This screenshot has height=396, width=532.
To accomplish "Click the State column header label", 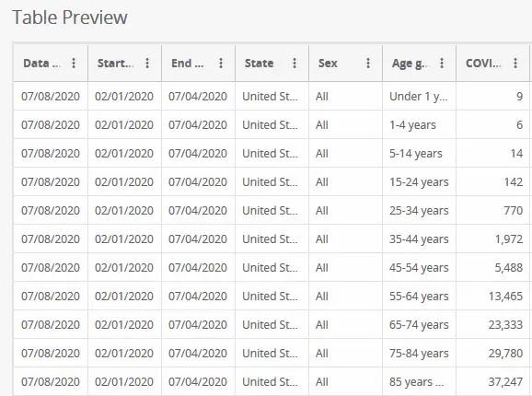I will [260, 64].
